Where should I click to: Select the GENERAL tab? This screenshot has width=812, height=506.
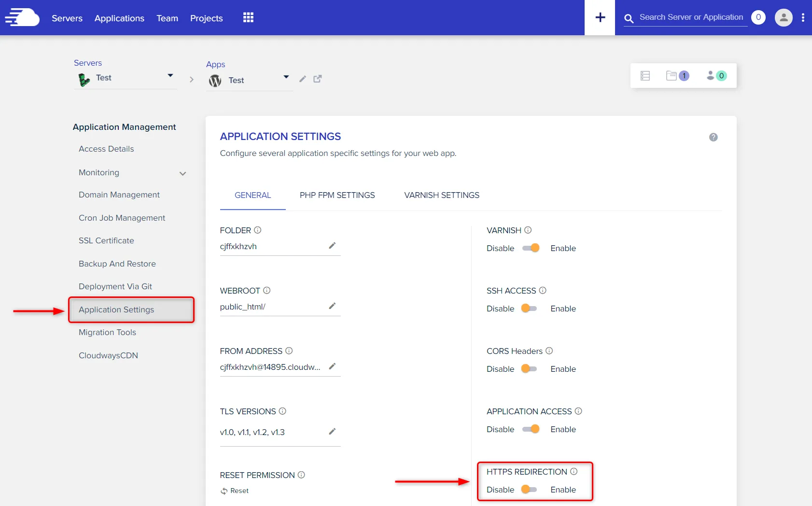pos(252,195)
